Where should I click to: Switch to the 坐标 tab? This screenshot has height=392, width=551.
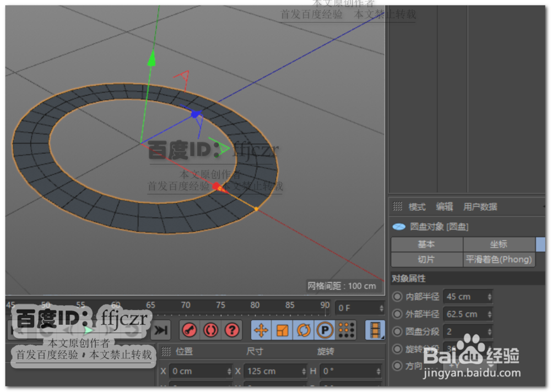[499, 244]
